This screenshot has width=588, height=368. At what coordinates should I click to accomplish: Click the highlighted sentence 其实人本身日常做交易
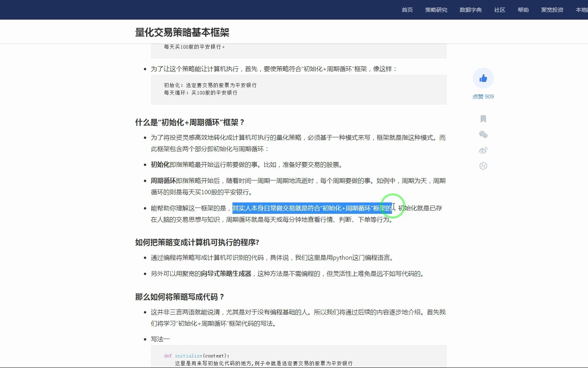click(312, 208)
